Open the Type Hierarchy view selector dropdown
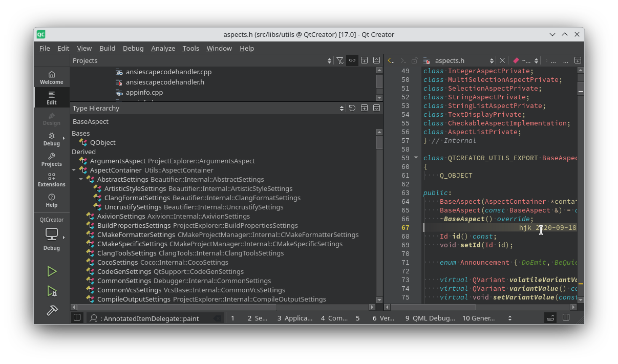The height and width of the screenshot is (364, 618). click(x=342, y=108)
